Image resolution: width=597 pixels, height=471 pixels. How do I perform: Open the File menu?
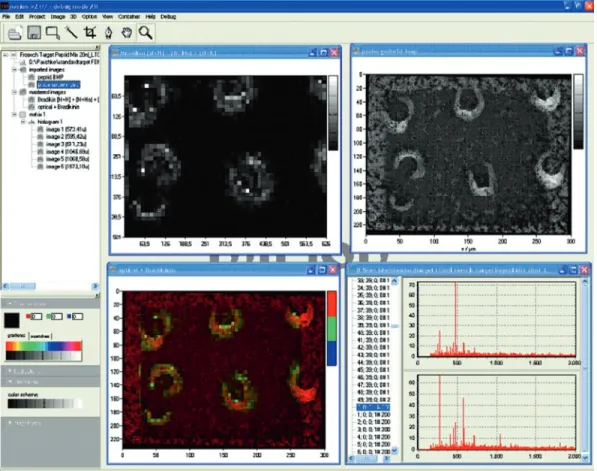click(x=6, y=17)
